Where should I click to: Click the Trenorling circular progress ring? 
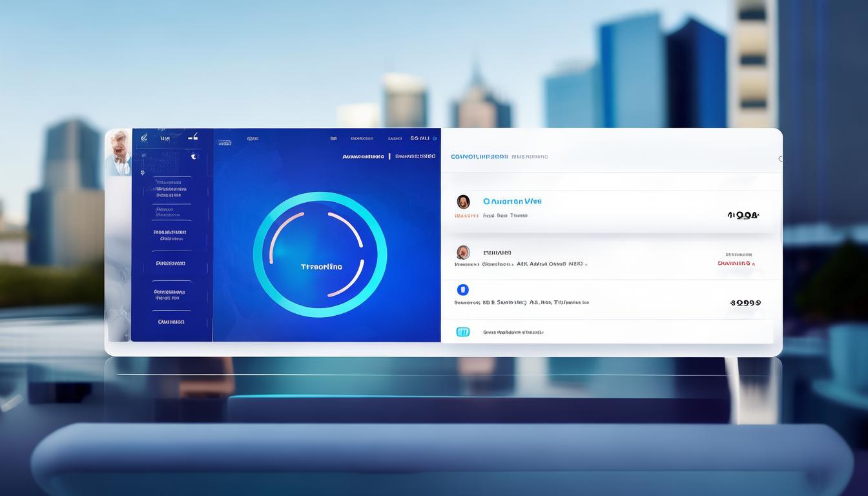[x=320, y=254]
